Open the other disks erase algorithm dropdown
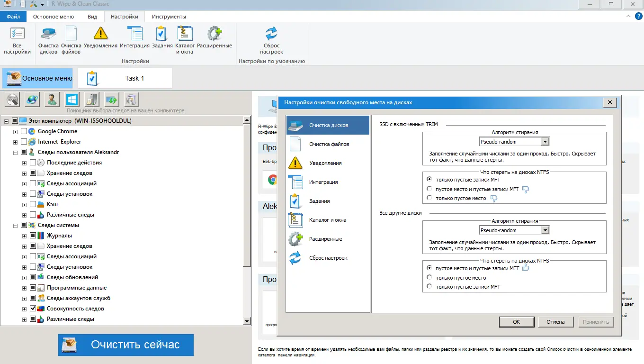Viewport: 644px width, 364px height. point(545,230)
